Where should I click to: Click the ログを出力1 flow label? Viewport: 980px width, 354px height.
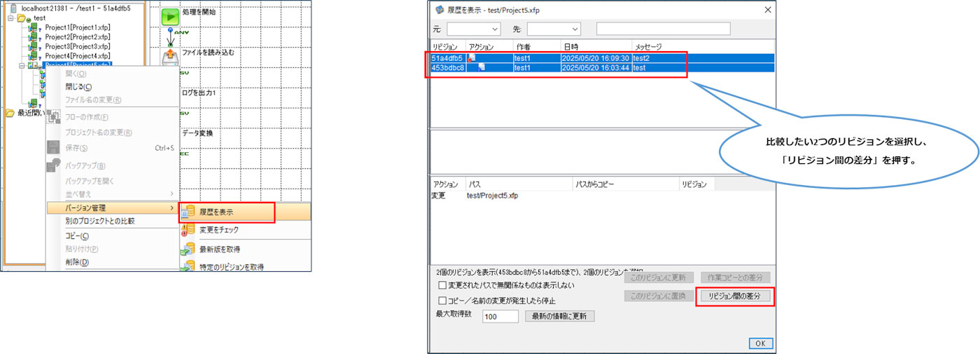click(199, 92)
